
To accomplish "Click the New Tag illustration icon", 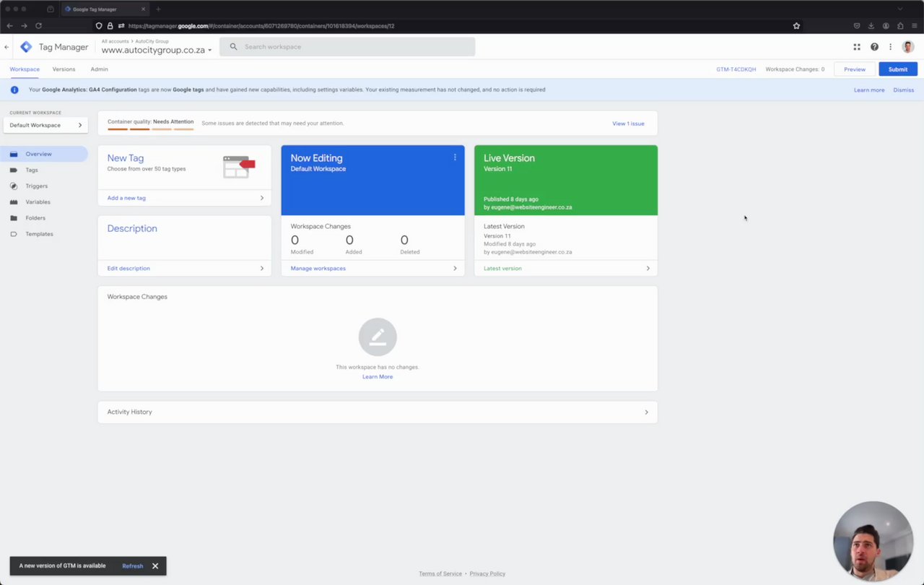I will [239, 167].
